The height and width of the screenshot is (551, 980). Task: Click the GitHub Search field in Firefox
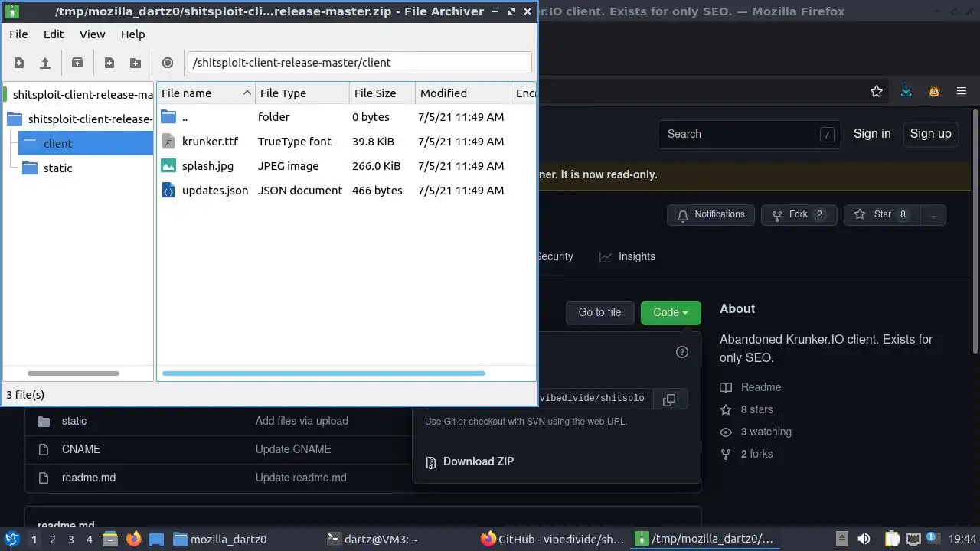click(750, 134)
